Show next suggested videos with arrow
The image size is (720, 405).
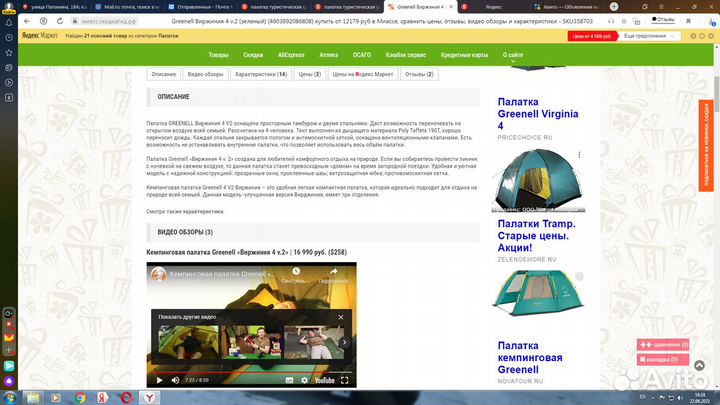pyautogui.click(x=343, y=343)
